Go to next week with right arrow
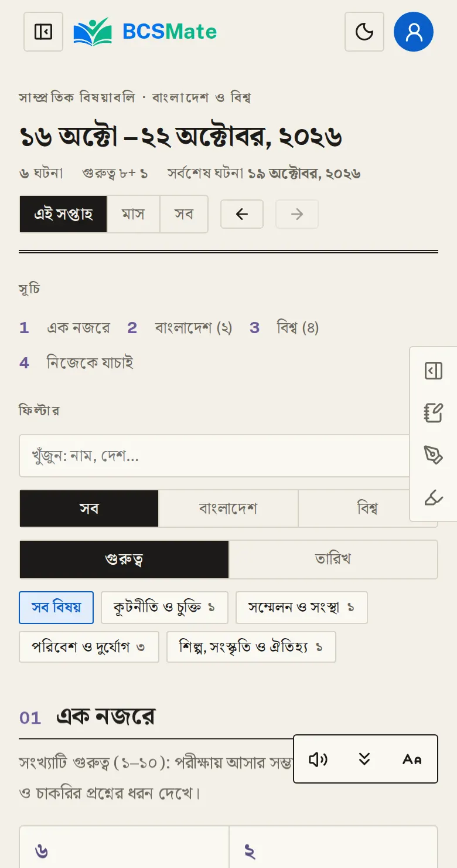 (x=297, y=214)
